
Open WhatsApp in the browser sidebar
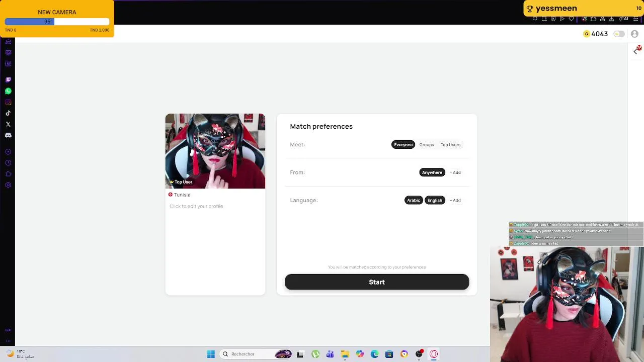pyautogui.click(x=8, y=91)
